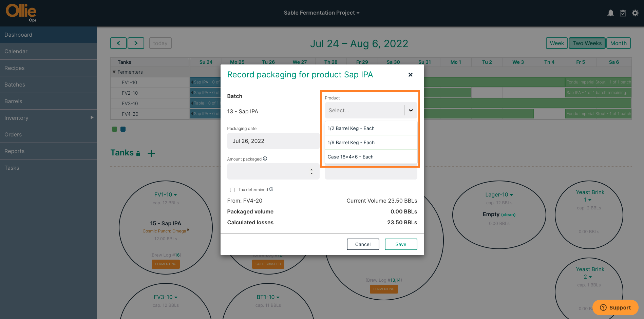Open Brew Log #13 link
Screen dimensions: 644x319
(x=393, y=280)
